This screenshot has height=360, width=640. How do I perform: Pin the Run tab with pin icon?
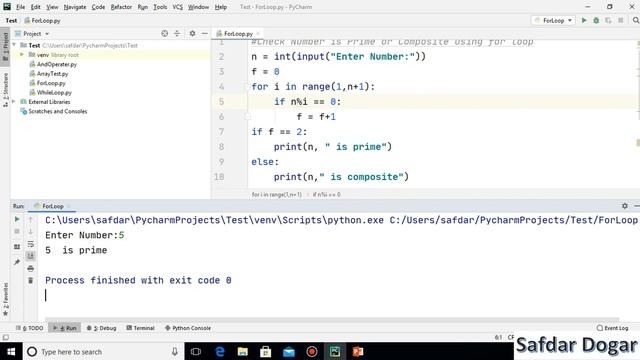tap(17, 262)
